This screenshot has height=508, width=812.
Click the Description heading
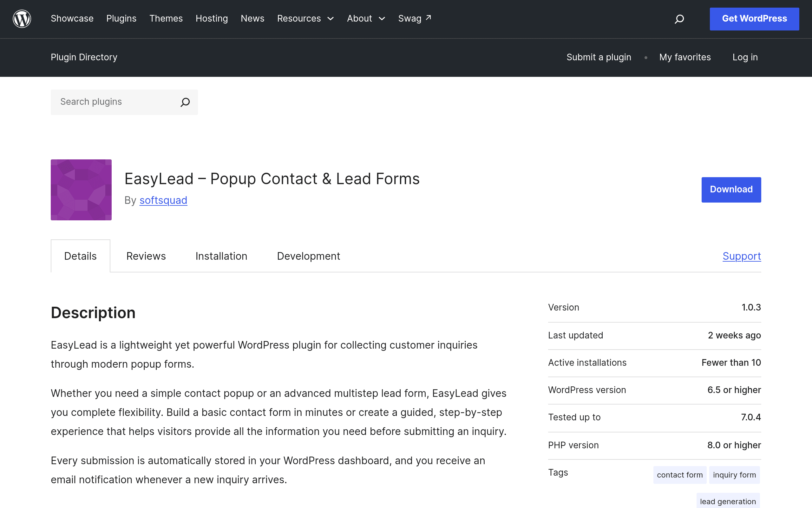point(93,312)
